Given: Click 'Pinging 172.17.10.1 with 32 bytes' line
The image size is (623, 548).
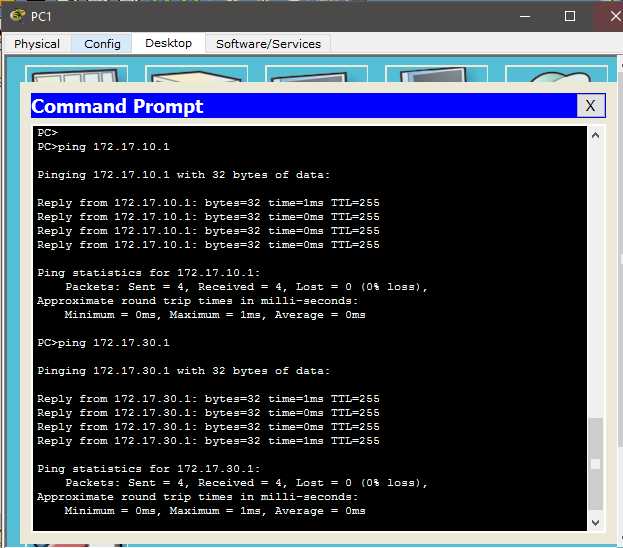Looking at the screenshot, I should point(184,175).
